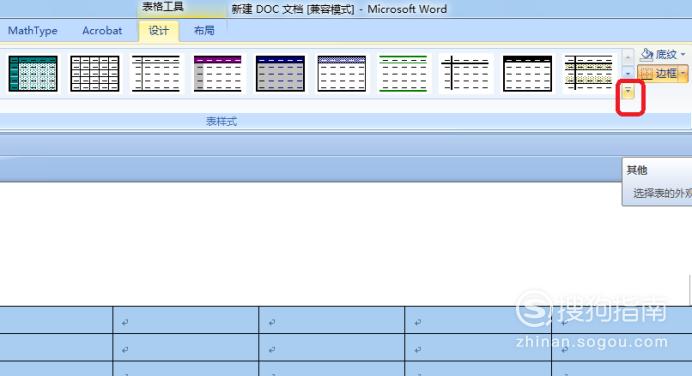Click the 表格工具 contextual tab header
This screenshot has width=692, height=376.
point(163,7)
